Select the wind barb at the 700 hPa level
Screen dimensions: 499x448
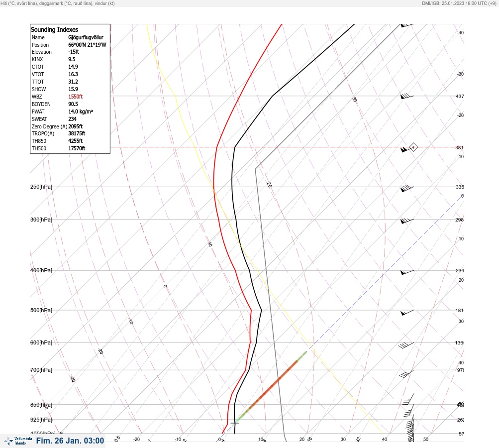tap(406, 373)
